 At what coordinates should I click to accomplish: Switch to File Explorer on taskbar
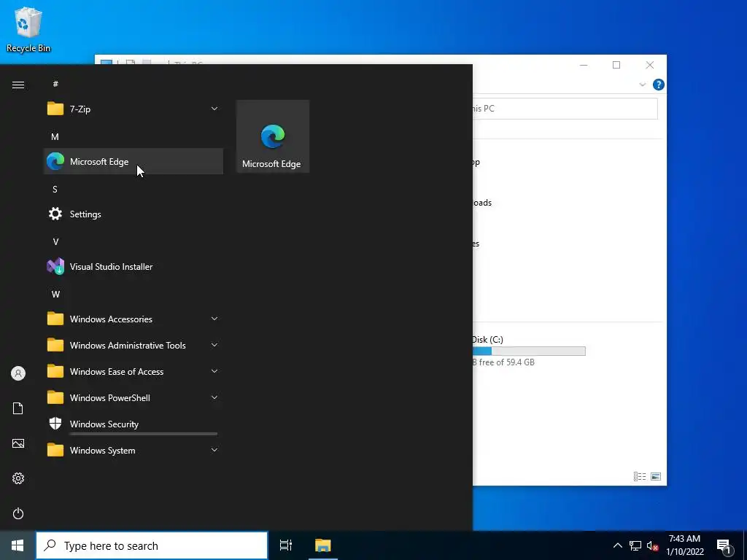(x=322, y=545)
